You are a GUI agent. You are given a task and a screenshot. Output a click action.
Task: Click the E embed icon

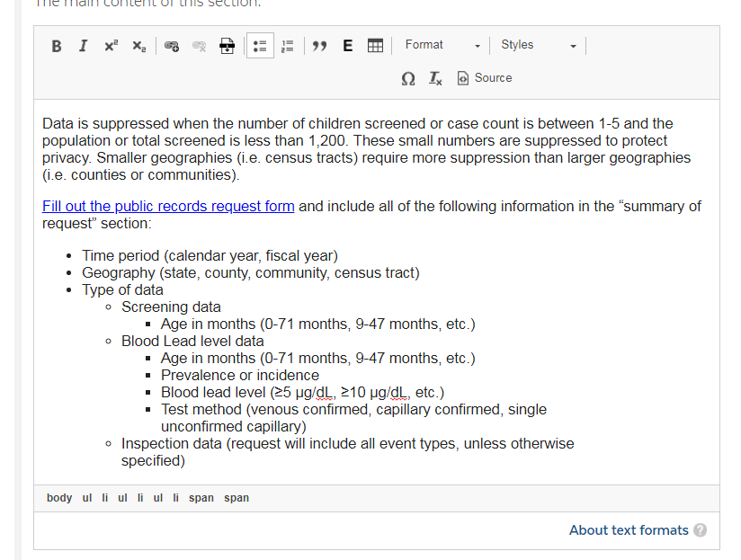(347, 46)
